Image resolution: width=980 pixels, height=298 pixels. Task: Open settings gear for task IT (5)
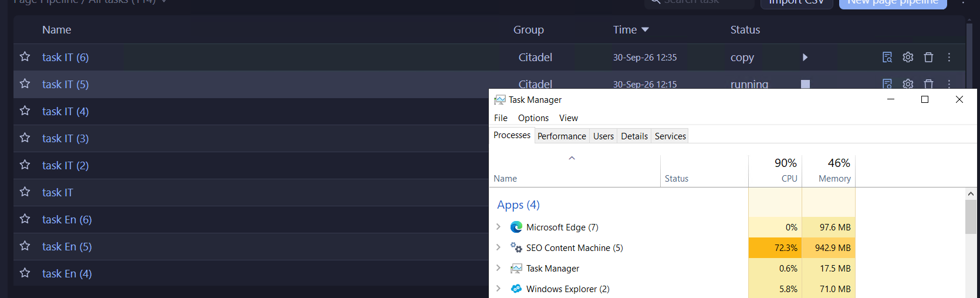coord(908,83)
